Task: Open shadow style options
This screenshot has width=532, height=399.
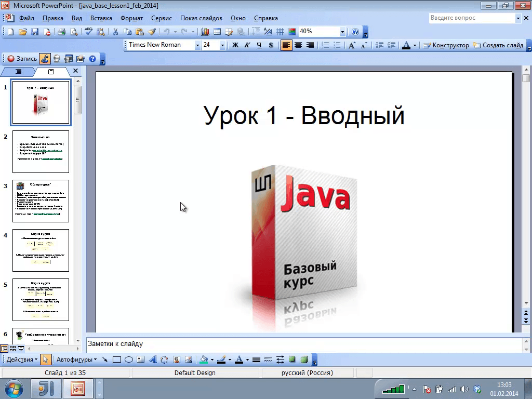Action: [x=292, y=360]
